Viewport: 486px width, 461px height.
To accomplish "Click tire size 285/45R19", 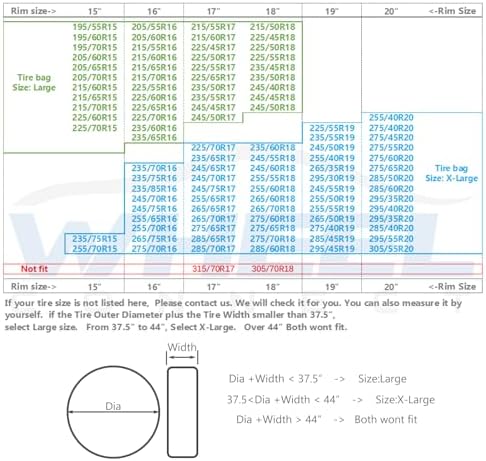I will pyautogui.click(x=332, y=239).
